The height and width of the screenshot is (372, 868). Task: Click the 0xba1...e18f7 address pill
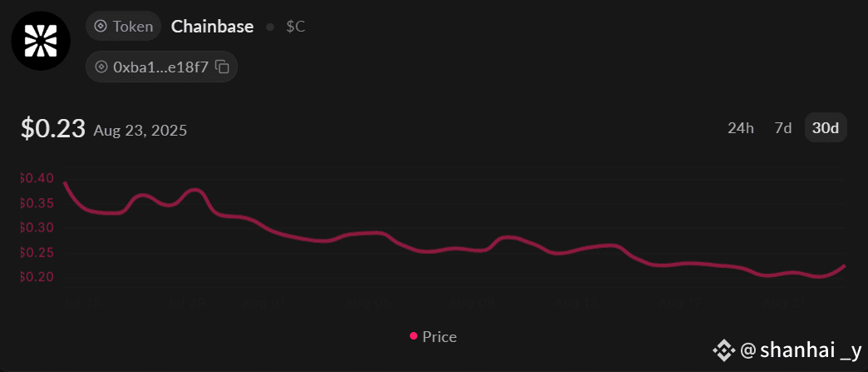pos(161,67)
